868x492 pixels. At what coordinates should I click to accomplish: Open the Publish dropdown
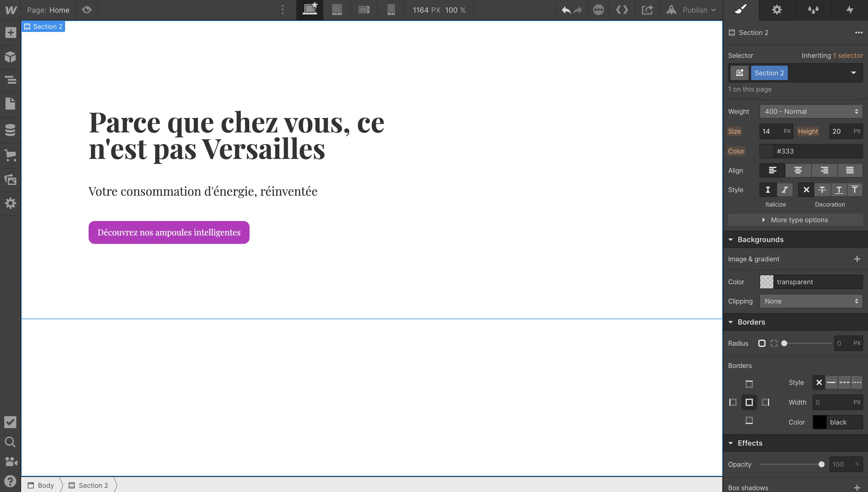point(691,10)
